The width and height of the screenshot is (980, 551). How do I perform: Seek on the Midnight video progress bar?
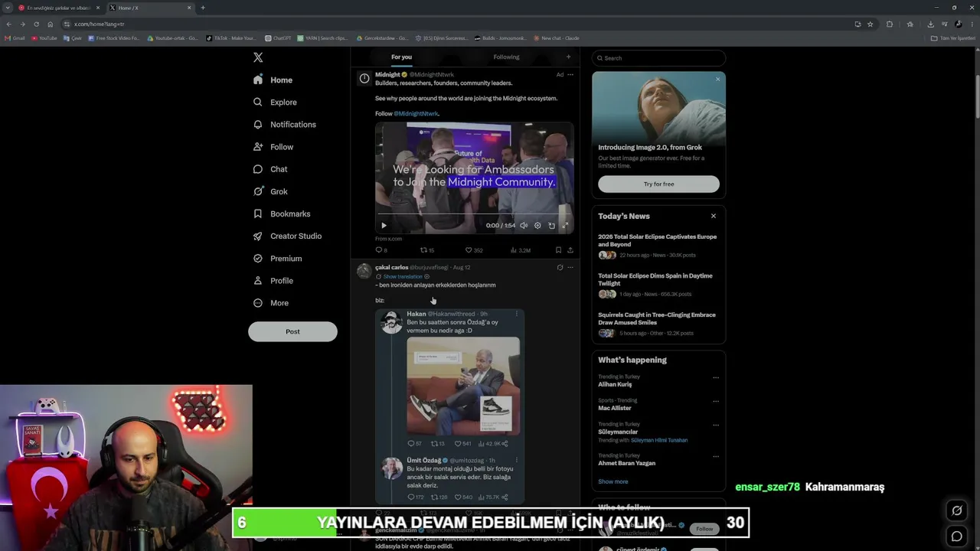[474, 215]
